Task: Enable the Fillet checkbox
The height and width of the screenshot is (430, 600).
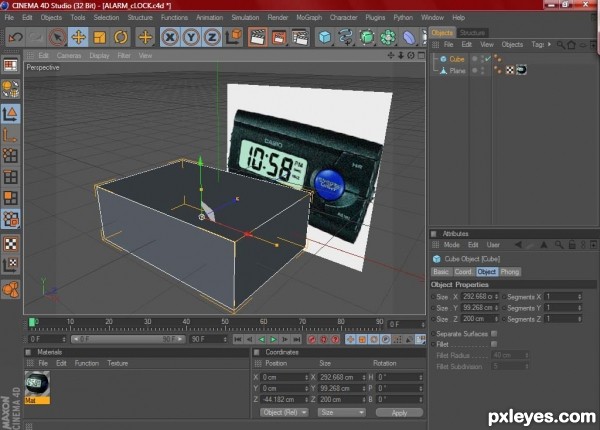Action: [x=494, y=344]
